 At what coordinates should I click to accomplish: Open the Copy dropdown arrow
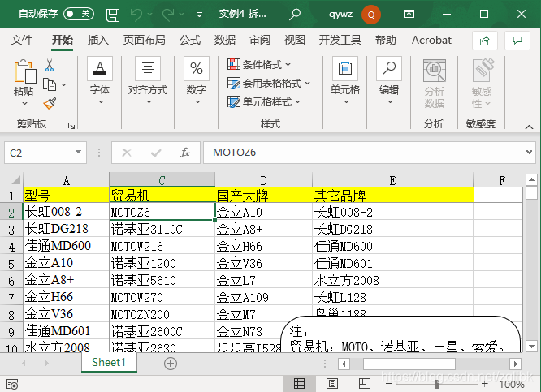point(64,84)
